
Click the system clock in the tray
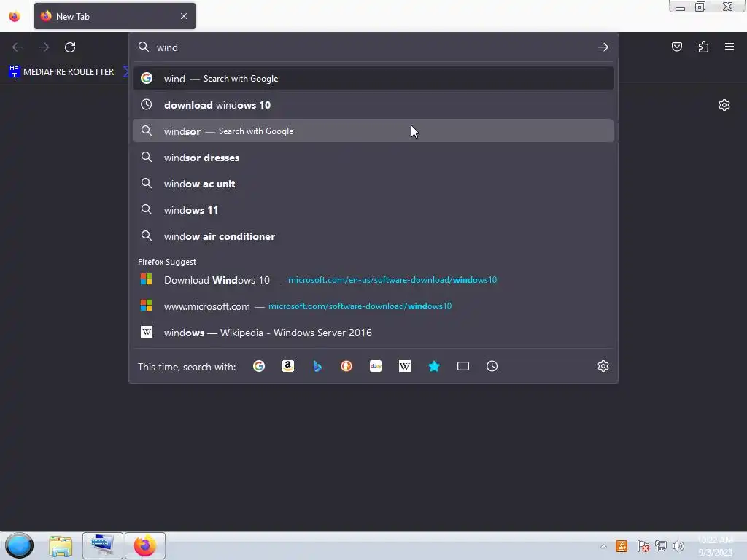click(x=715, y=546)
